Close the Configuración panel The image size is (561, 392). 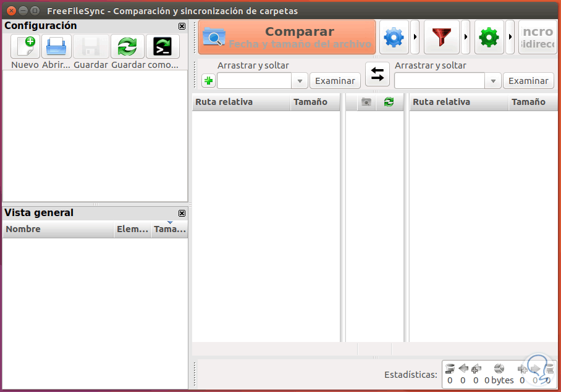pos(182,26)
